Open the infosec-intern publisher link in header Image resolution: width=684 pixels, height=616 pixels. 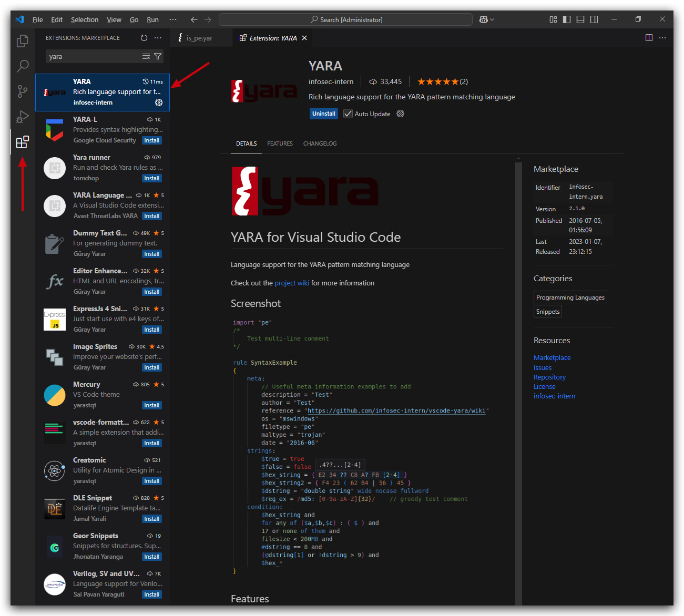[x=331, y=81]
